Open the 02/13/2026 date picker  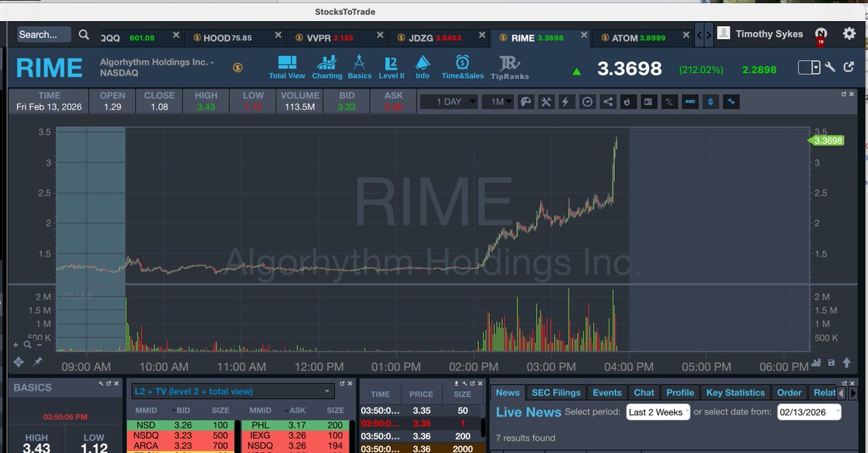coord(809,412)
